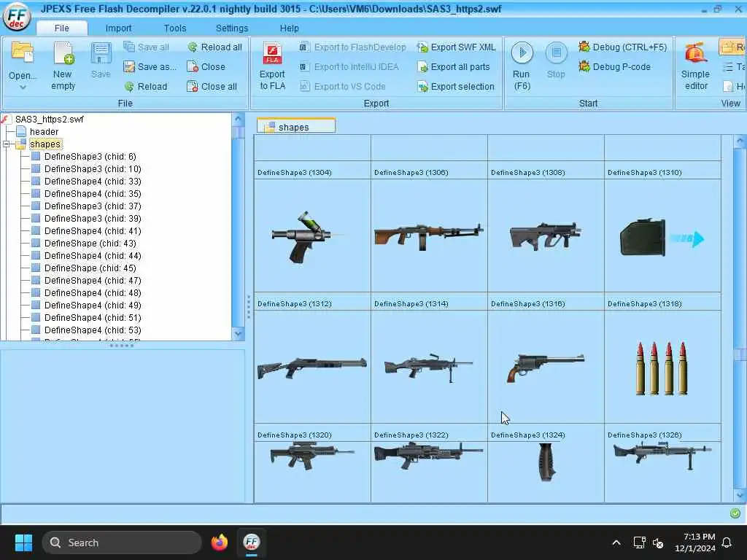This screenshot has width=747, height=560.
Task: Open DefineShape3 (1304) spray gun thumbnail
Action: (x=312, y=236)
